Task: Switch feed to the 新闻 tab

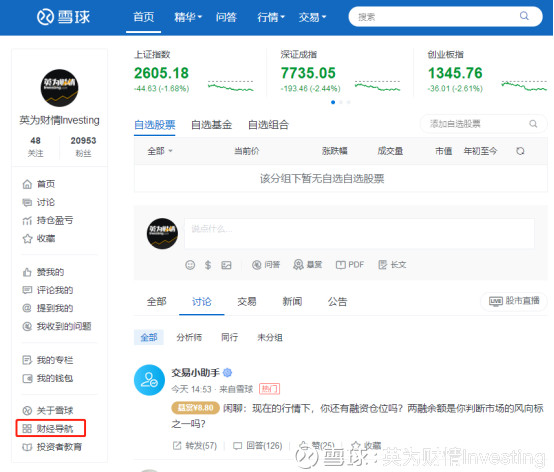Action: point(292,302)
